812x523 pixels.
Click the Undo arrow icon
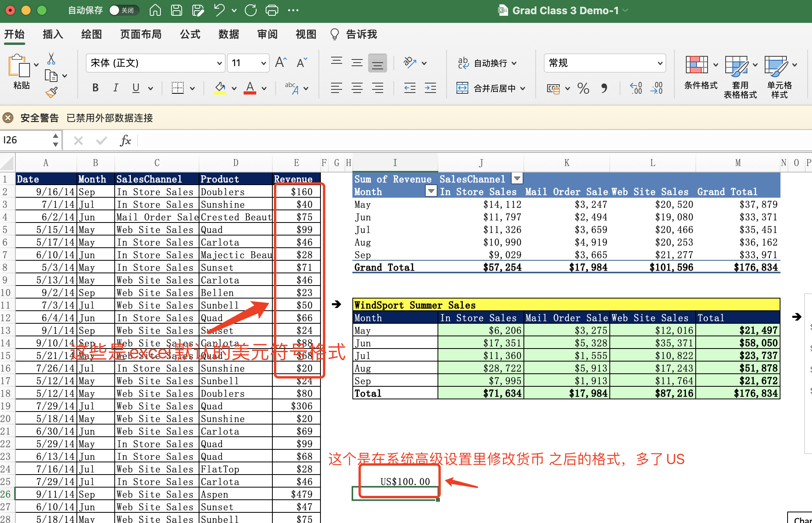click(x=219, y=10)
